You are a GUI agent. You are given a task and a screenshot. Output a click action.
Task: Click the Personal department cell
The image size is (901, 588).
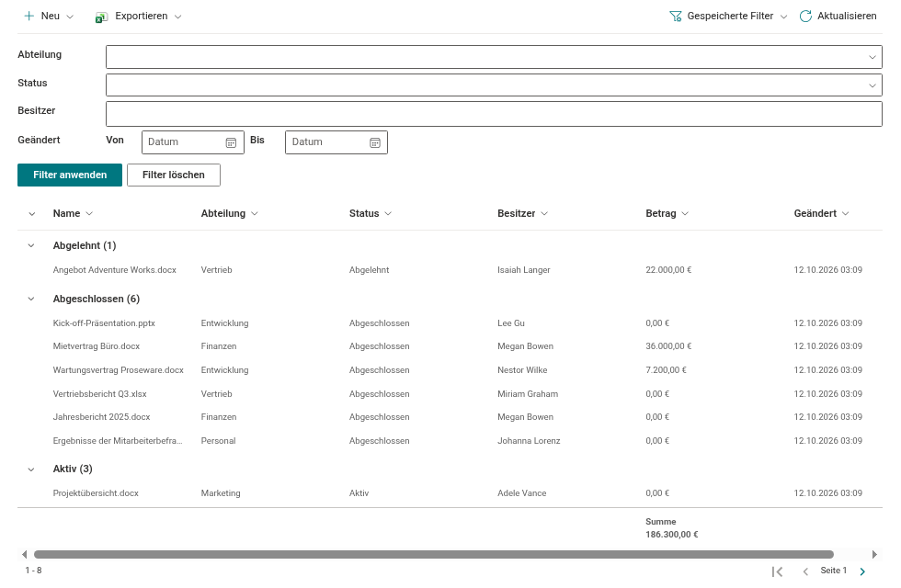219,441
